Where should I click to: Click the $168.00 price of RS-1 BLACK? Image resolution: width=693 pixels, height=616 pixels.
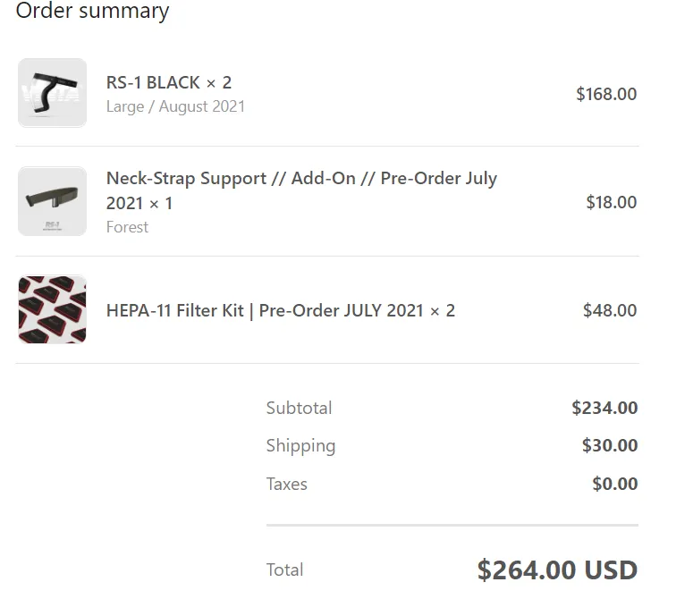tap(606, 94)
